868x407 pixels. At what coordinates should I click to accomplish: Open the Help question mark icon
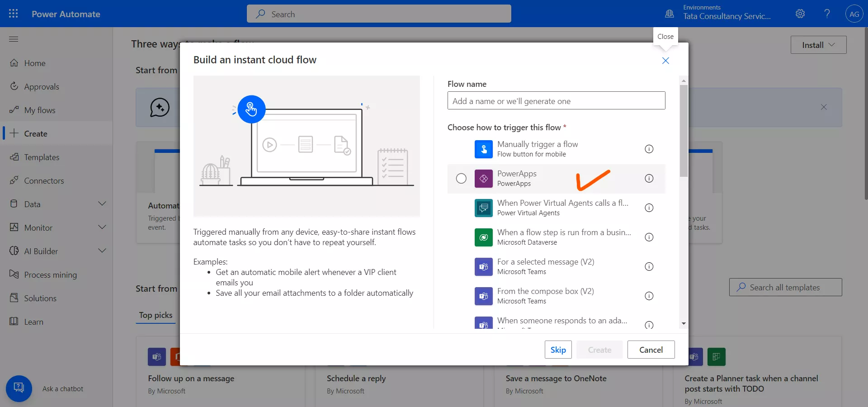(x=827, y=14)
